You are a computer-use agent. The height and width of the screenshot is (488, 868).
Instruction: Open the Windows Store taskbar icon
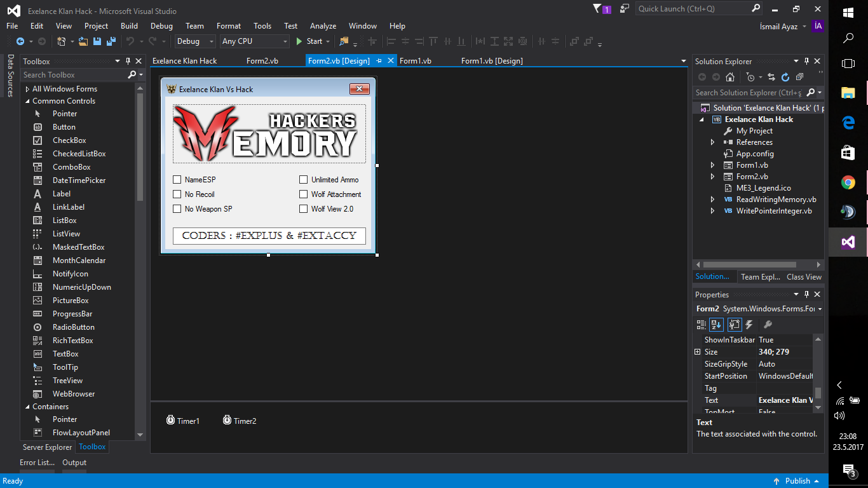(x=848, y=152)
